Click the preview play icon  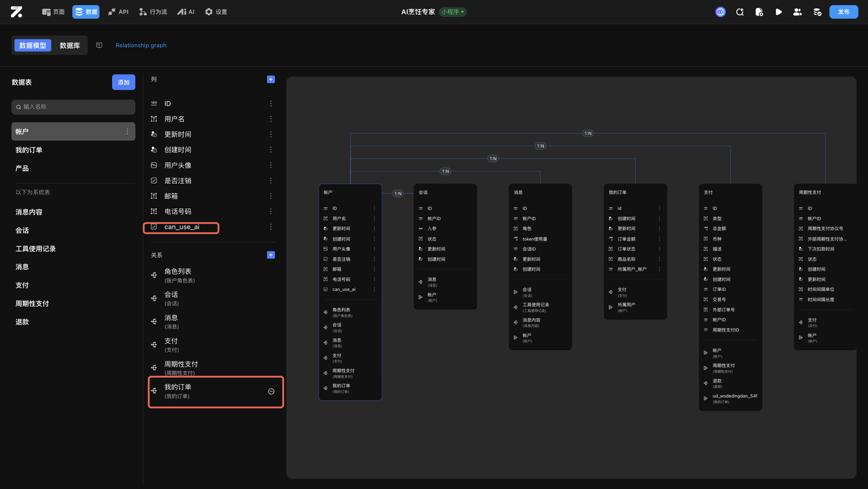[778, 12]
